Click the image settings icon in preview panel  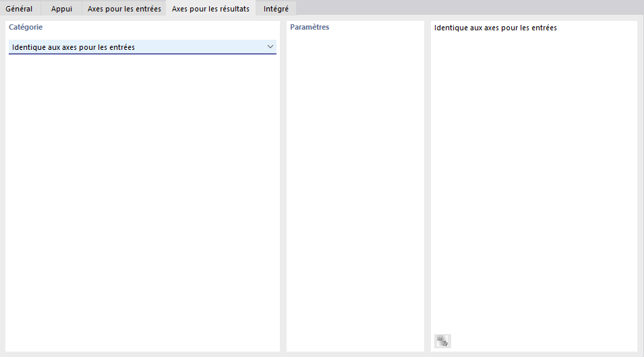[x=442, y=341]
